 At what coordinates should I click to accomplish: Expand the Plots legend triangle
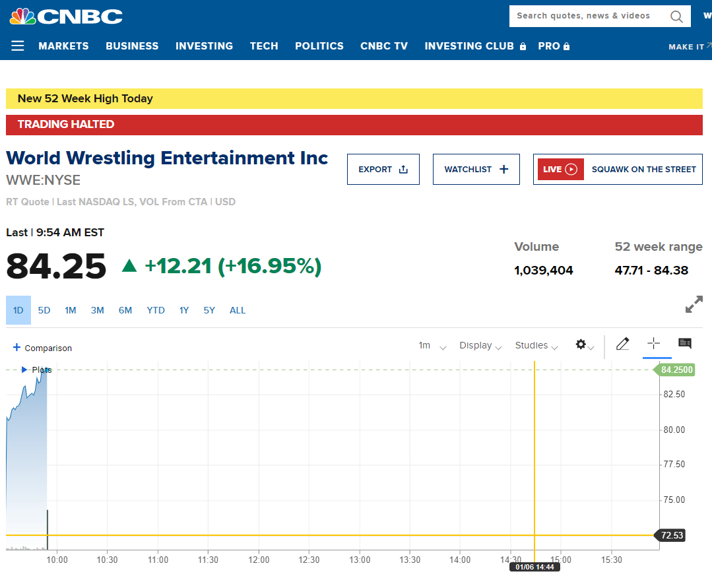pyautogui.click(x=24, y=370)
